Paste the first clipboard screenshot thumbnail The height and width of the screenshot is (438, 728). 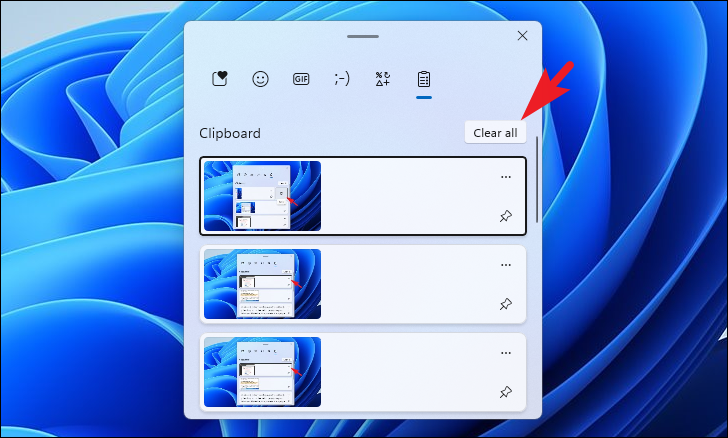coord(262,196)
